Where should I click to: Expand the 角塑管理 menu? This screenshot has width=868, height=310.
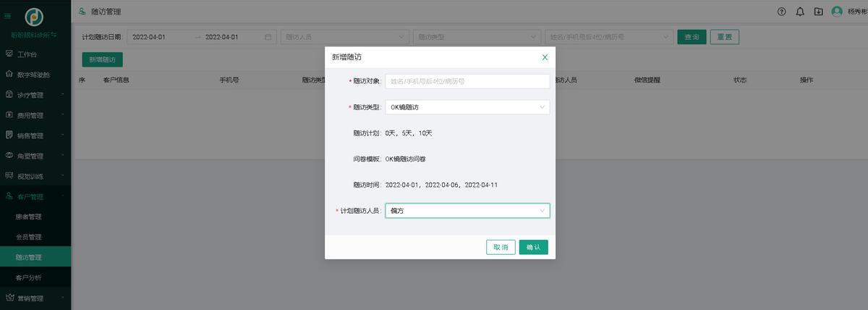tap(63, 155)
